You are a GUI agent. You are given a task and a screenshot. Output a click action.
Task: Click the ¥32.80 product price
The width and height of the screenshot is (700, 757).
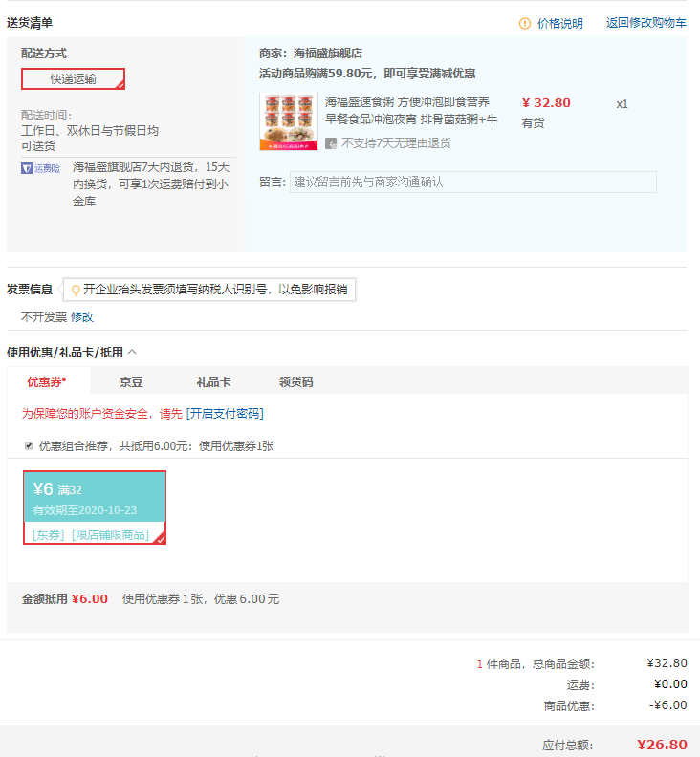[546, 103]
